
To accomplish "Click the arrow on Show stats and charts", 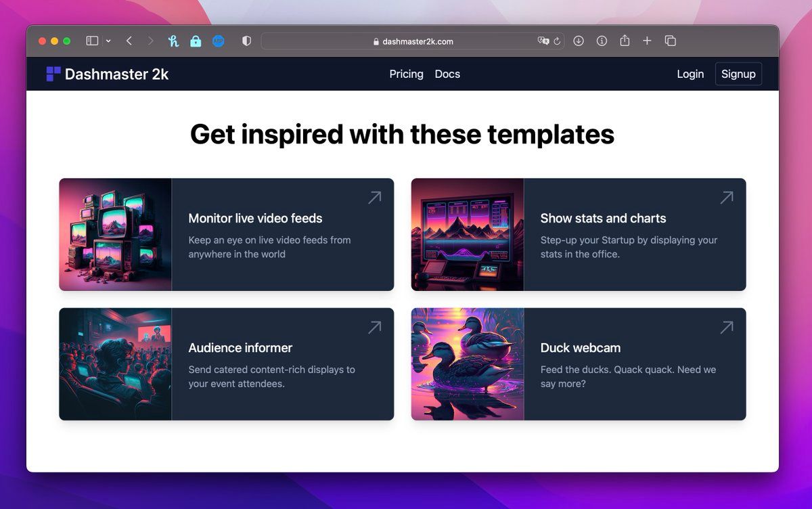I will click(x=726, y=198).
